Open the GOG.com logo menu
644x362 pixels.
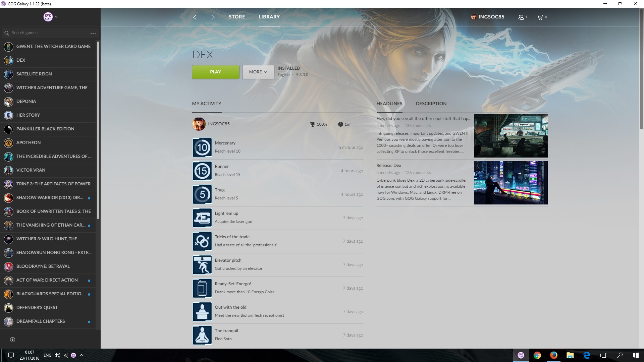(48, 17)
